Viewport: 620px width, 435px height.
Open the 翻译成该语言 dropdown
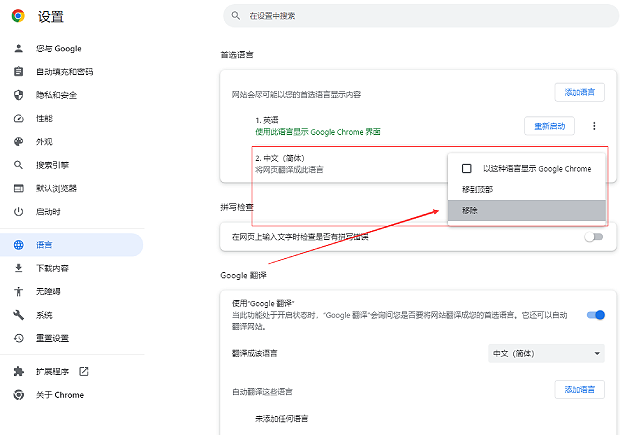click(545, 353)
